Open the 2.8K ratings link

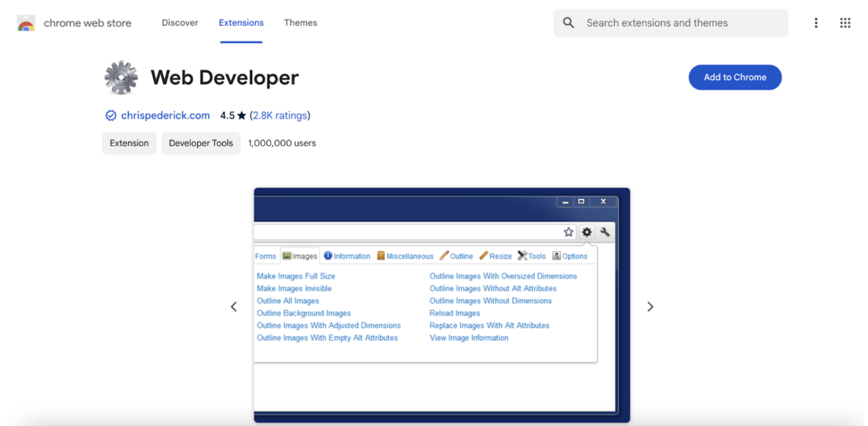[280, 115]
